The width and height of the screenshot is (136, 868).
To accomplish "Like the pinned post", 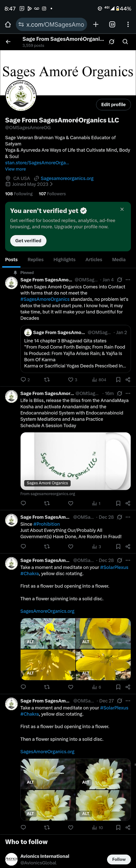I will click(71, 379).
